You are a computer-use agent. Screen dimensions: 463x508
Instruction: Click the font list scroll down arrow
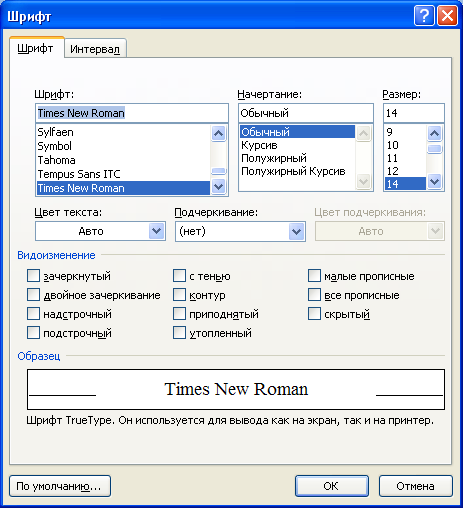[x=219, y=186]
